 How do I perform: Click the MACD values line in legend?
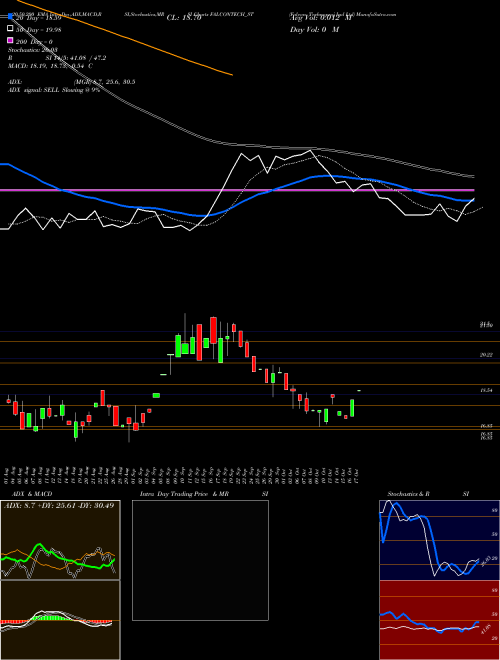click(x=51, y=66)
